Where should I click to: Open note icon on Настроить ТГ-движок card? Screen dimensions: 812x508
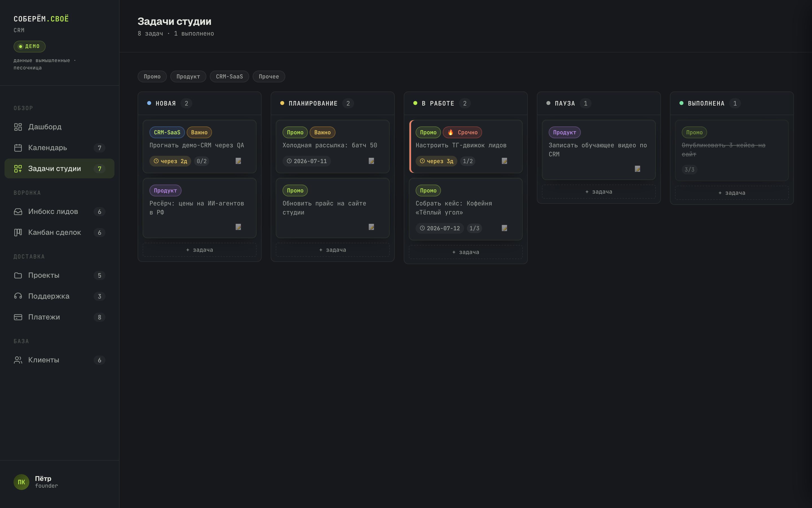(x=504, y=161)
